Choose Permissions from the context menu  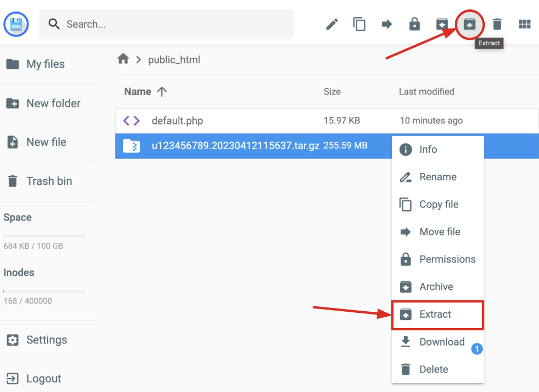437,259
